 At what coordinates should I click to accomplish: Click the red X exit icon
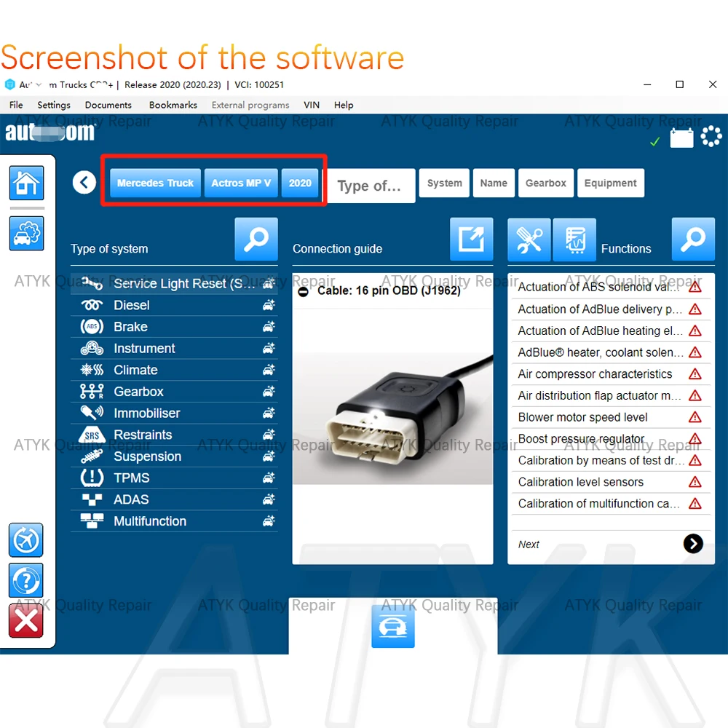point(26,621)
